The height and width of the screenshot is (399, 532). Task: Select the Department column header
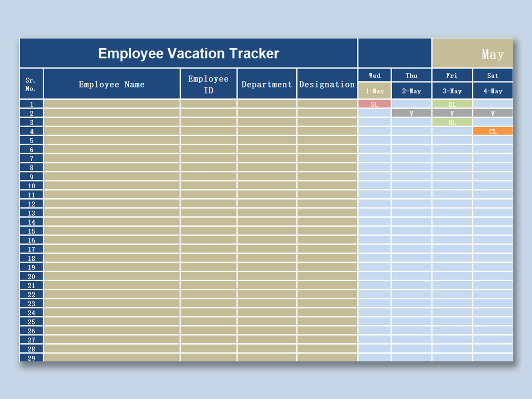[266, 84]
